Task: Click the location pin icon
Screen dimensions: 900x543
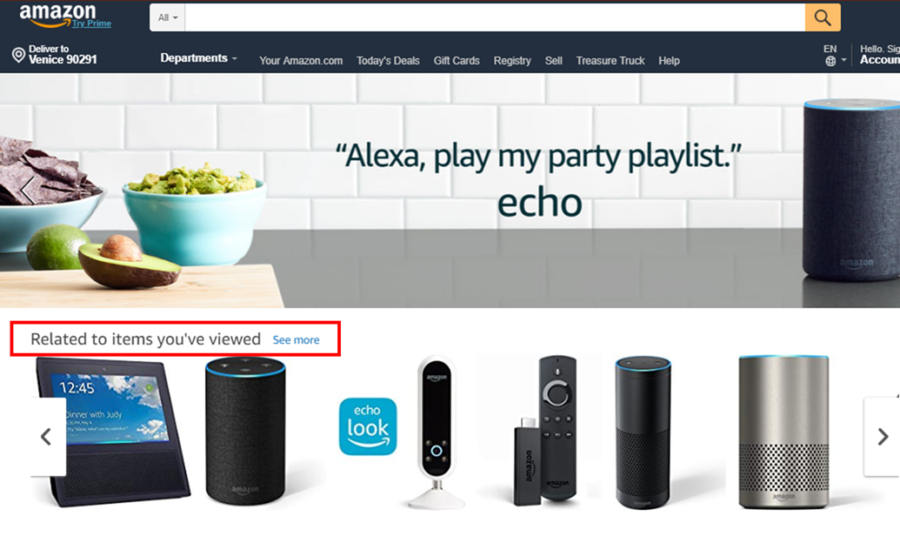Action: pyautogui.click(x=18, y=55)
